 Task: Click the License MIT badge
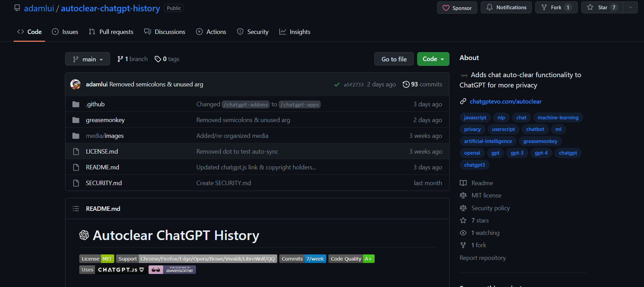97,259
